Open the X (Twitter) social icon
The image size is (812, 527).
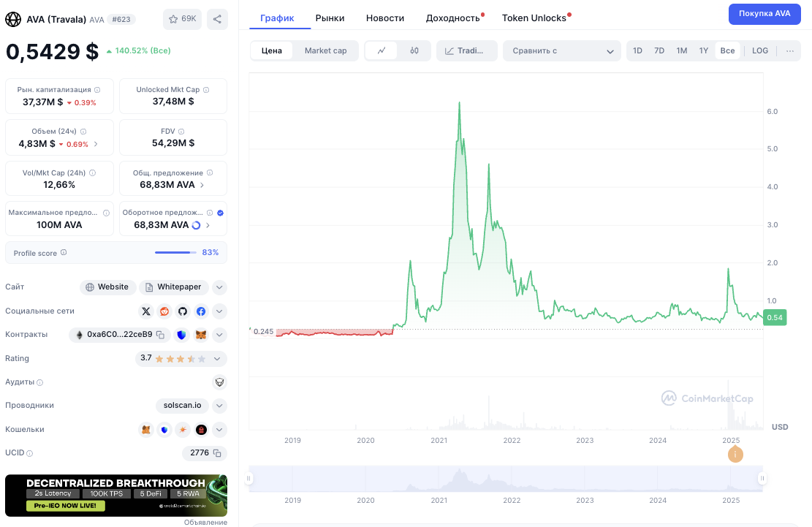point(146,311)
